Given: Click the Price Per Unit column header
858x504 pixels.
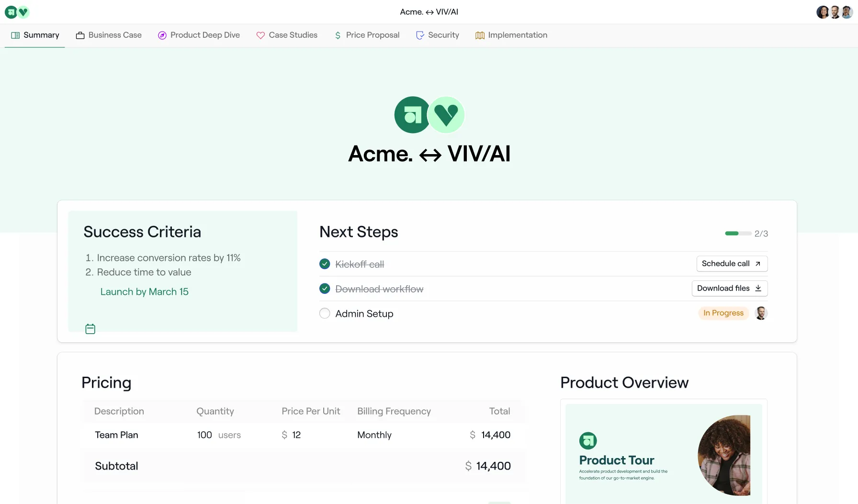Looking at the screenshot, I should click(311, 411).
